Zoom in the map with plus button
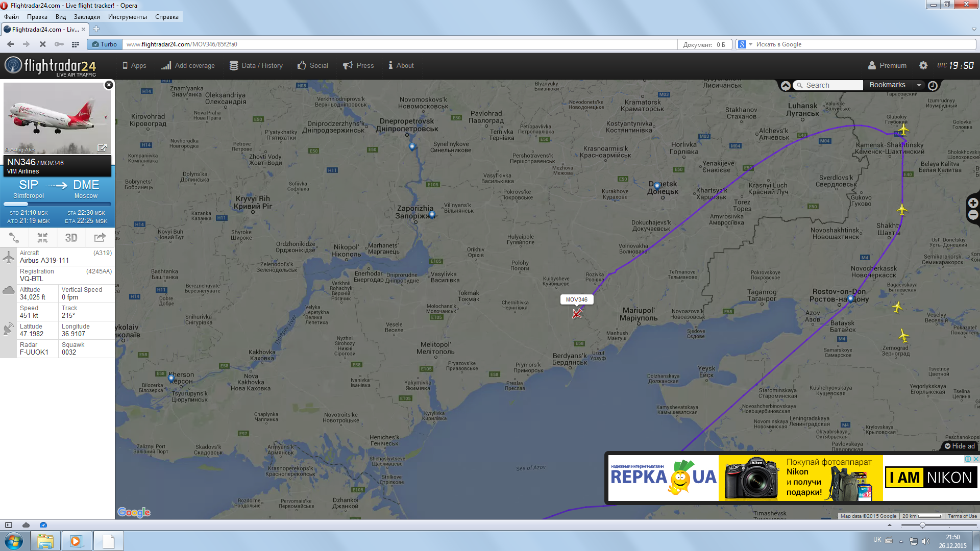 pos(973,203)
